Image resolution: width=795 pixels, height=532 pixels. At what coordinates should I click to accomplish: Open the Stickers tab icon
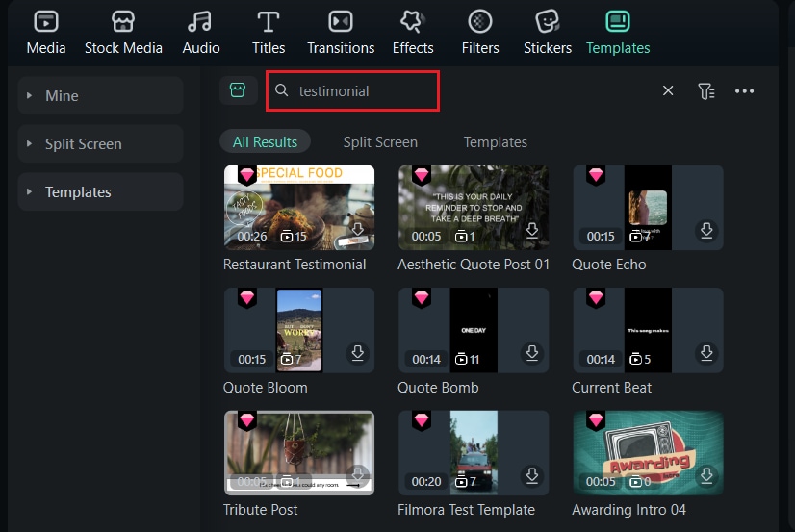pos(547,22)
